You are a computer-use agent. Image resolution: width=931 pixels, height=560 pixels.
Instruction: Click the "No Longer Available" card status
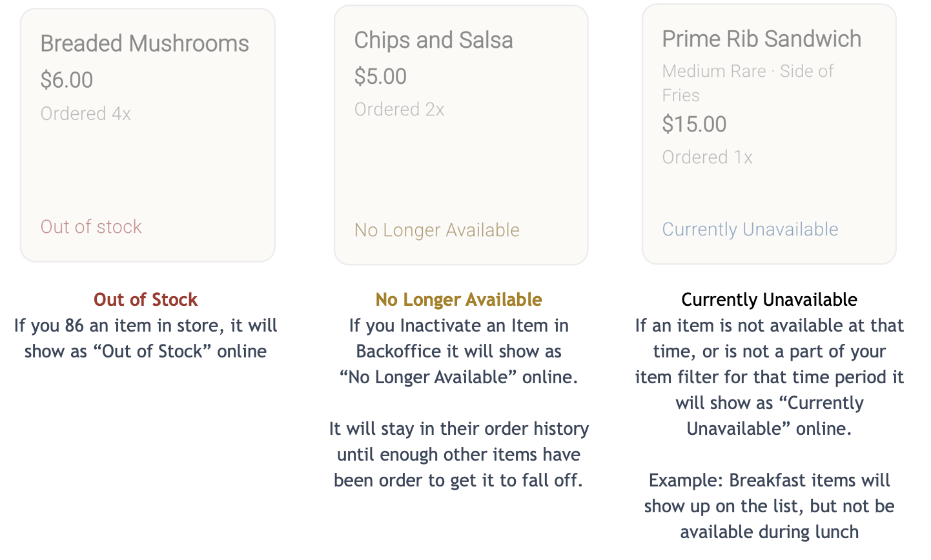tap(436, 230)
